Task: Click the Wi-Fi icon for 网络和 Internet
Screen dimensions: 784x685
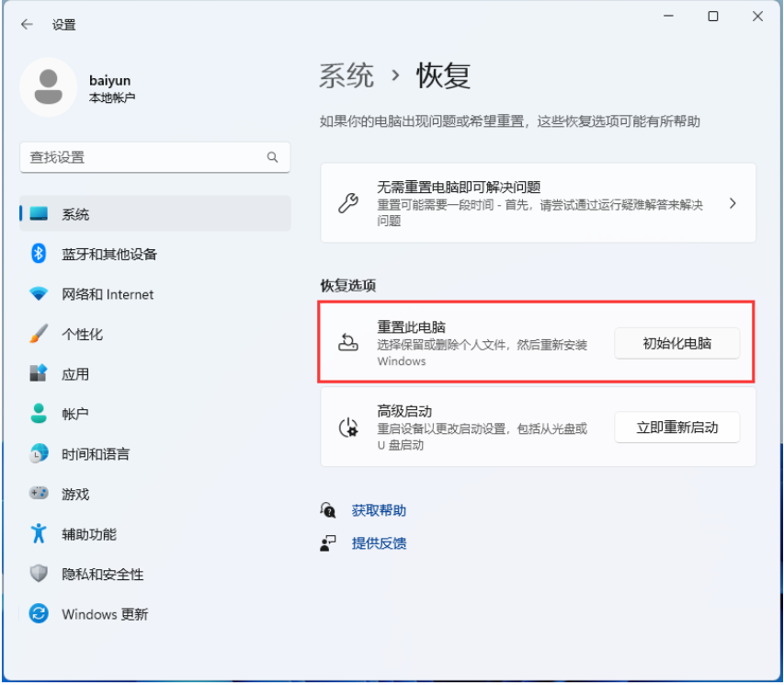Action: 39,293
